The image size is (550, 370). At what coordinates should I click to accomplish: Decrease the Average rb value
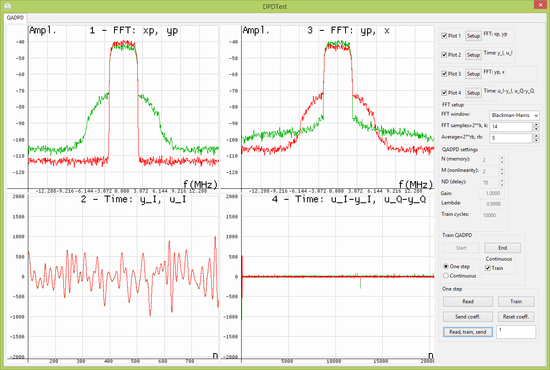click(x=536, y=140)
